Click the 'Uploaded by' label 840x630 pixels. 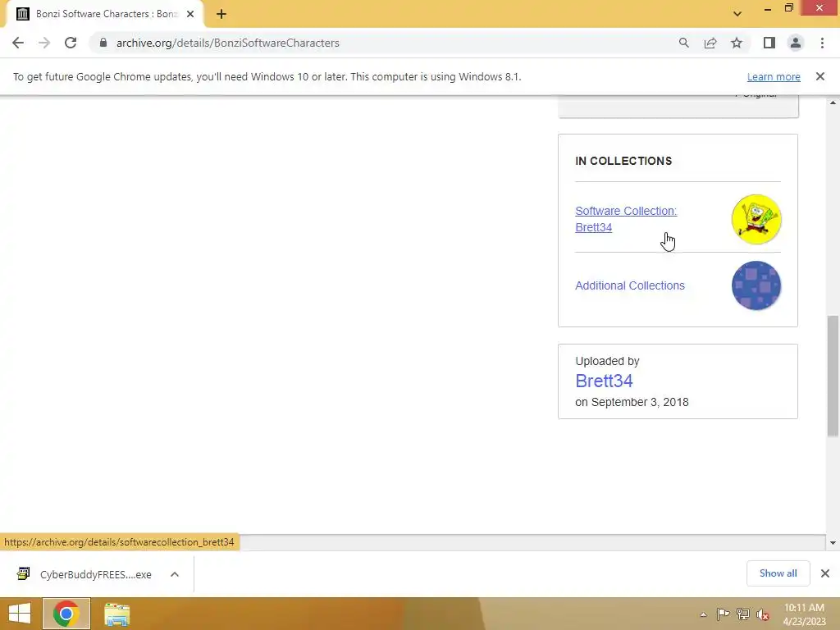pos(608,361)
